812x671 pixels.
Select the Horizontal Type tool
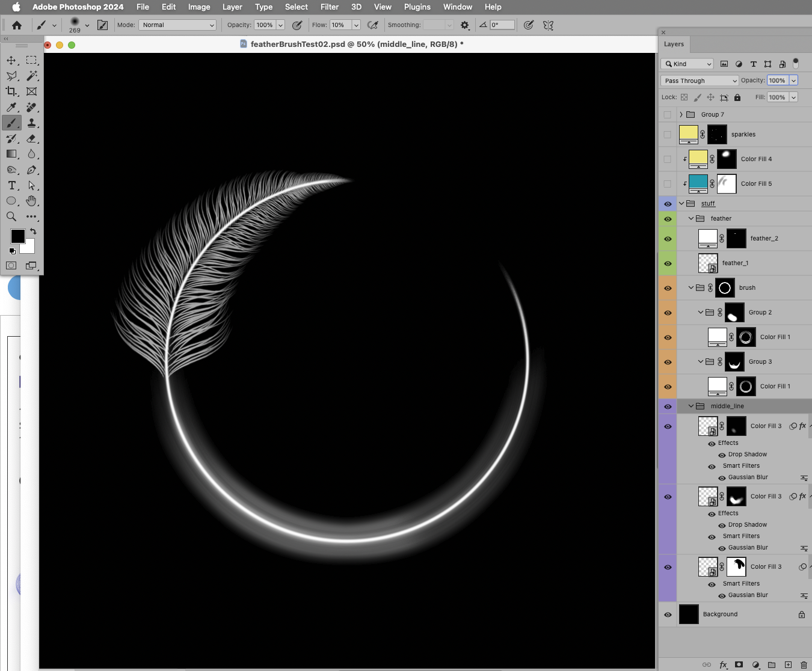point(12,185)
